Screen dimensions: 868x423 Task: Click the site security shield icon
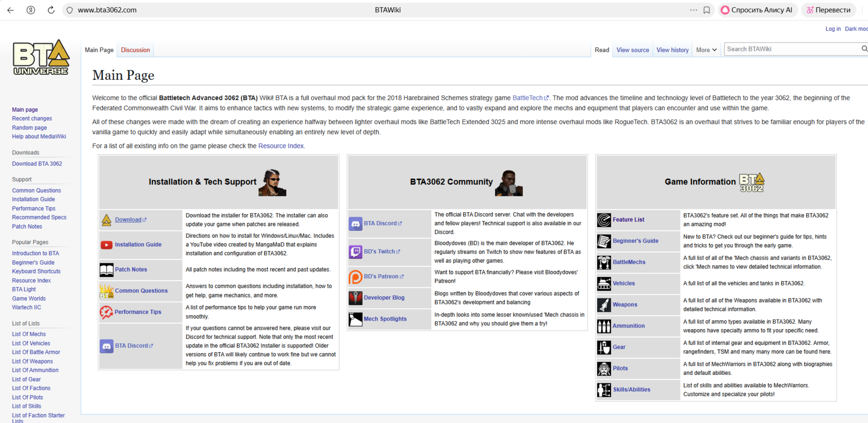coord(70,10)
